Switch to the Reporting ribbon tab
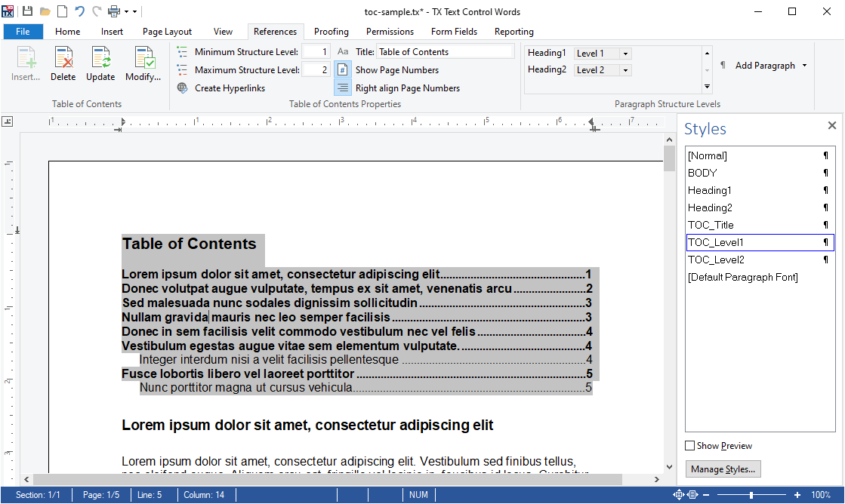Image resolution: width=845 pixels, height=504 pixels. (513, 32)
